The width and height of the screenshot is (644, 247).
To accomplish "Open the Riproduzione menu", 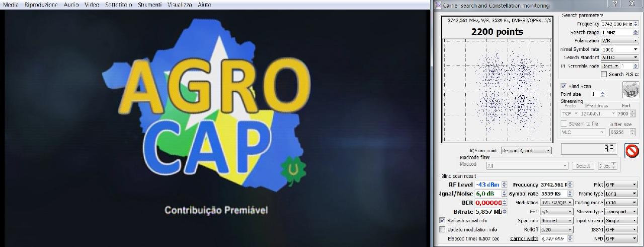I will coord(41,5).
